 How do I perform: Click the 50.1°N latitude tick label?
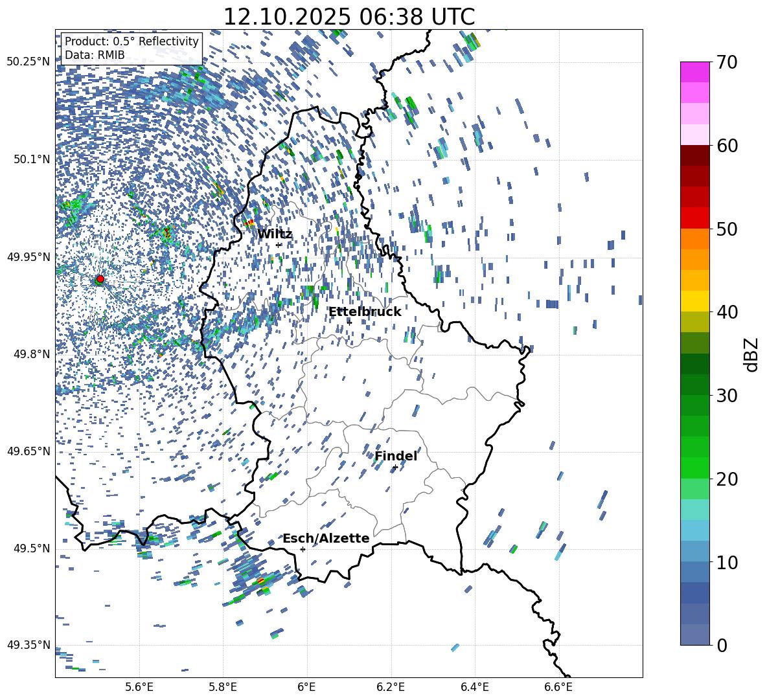tap(32, 159)
